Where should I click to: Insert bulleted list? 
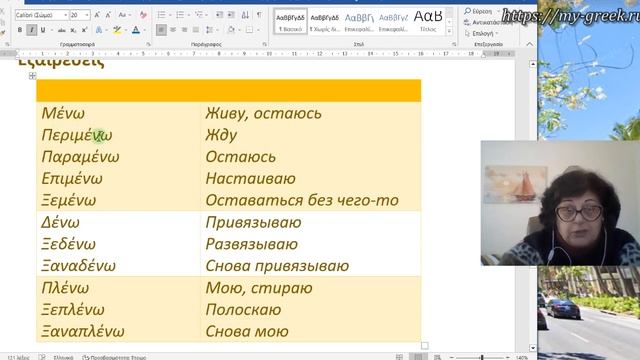pyautogui.click(x=162, y=15)
